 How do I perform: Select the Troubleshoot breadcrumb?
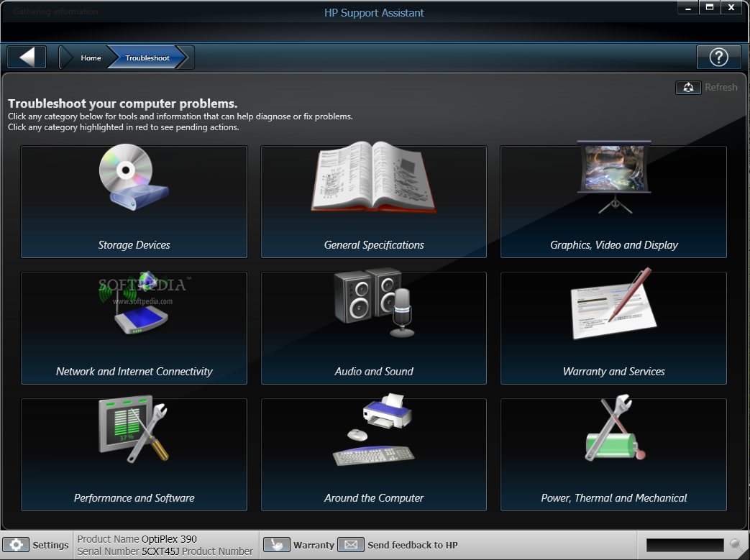coord(147,58)
